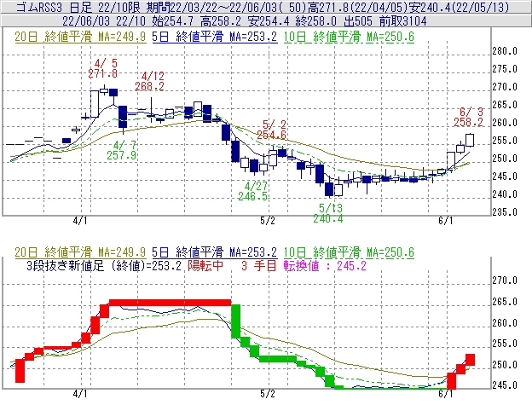Click the topmost red block near 6/1 in lower chart
The height and width of the screenshot is (405, 532).
[470, 360]
